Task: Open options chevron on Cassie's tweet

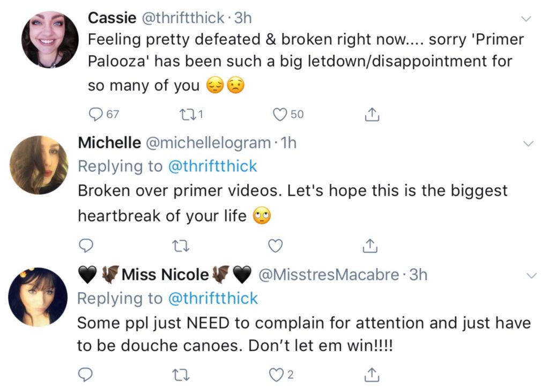Action: [x=526, y=19]
